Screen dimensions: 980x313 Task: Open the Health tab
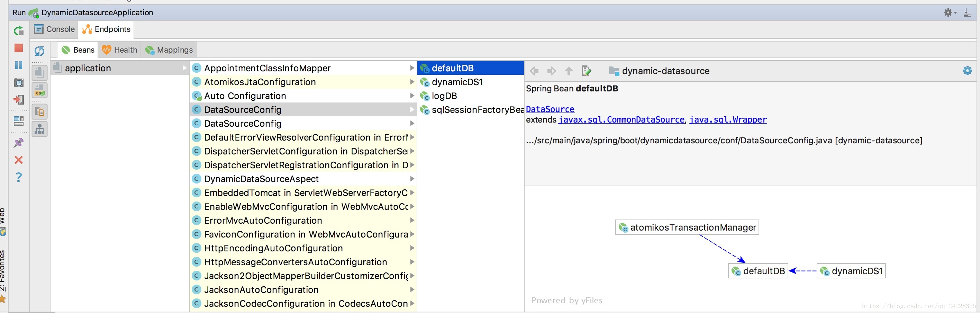point(119,50)
